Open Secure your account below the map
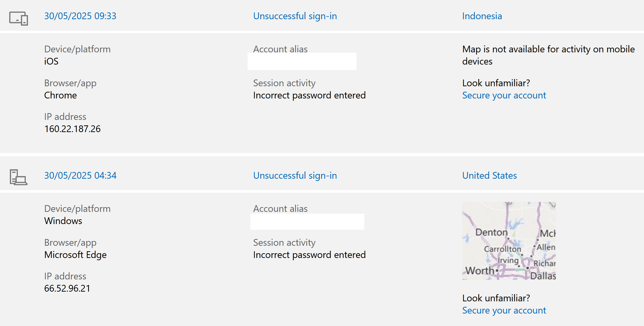The image size is (644, 326). pyautogui.click(x=504, y=310)
